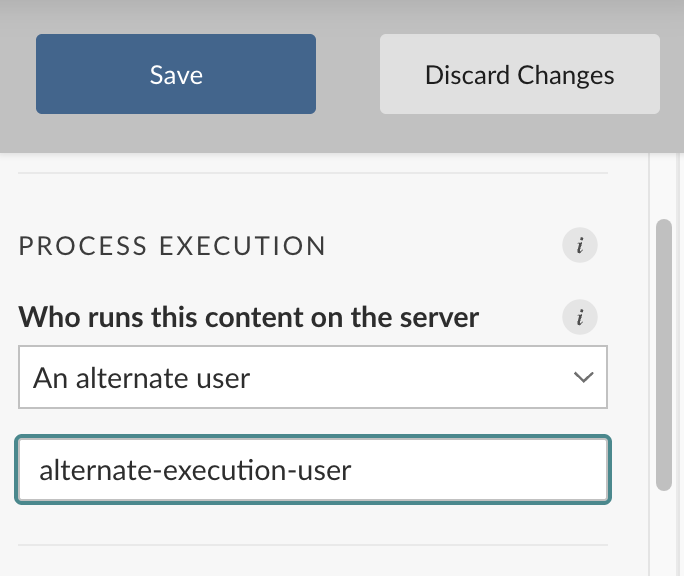
Task: Click the Save button
Action: (x=176, y=74)
